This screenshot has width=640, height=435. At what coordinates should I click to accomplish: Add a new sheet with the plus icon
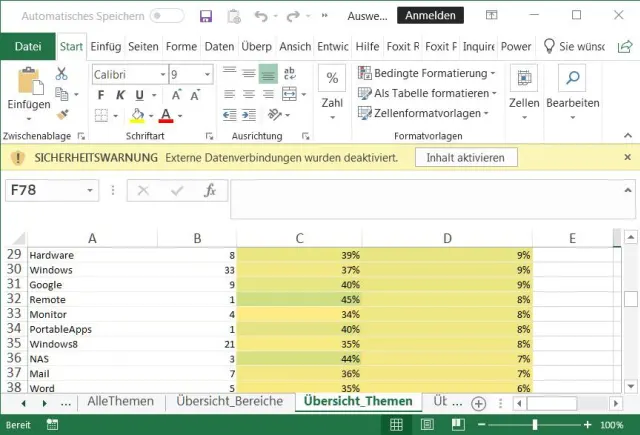[x=478, y=402]
